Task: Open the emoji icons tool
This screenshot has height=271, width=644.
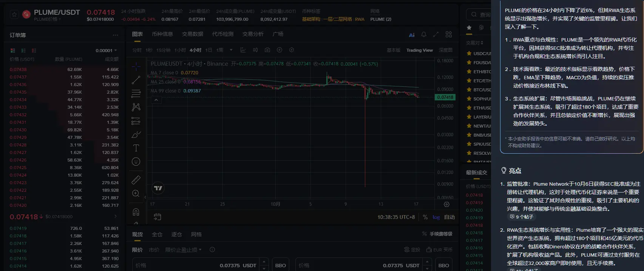Action: pos(136,162)
